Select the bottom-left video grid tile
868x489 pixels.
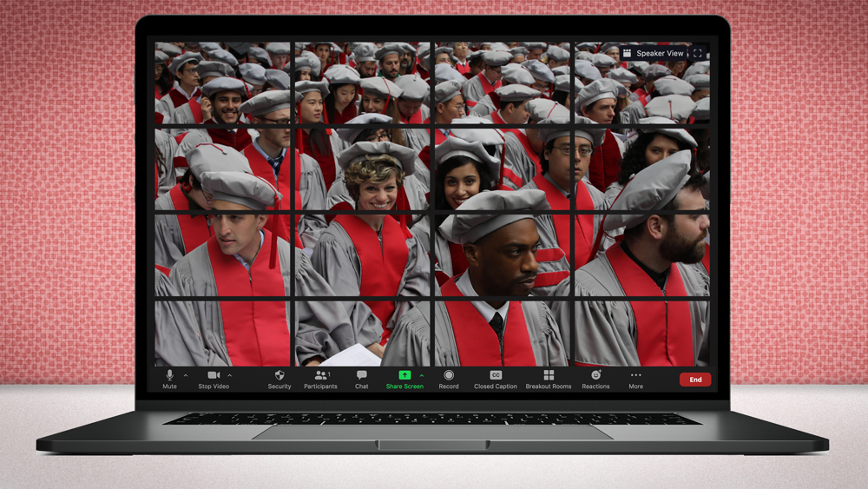pos(223,333)
